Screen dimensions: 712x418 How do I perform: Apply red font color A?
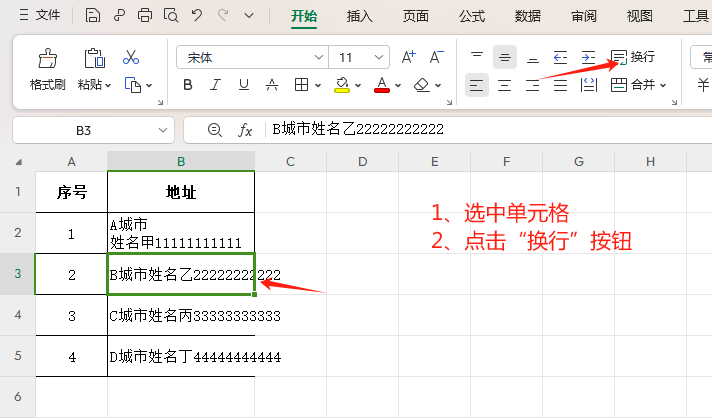click(x=382, y=85)
